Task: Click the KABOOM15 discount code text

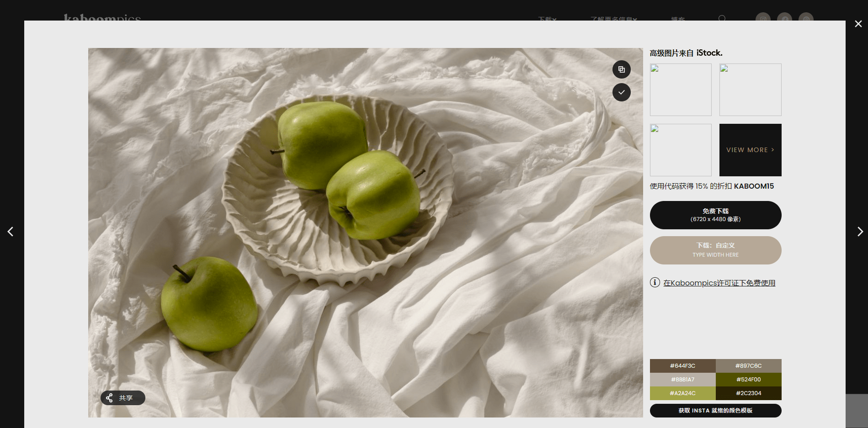Action: tap(754, 186)
